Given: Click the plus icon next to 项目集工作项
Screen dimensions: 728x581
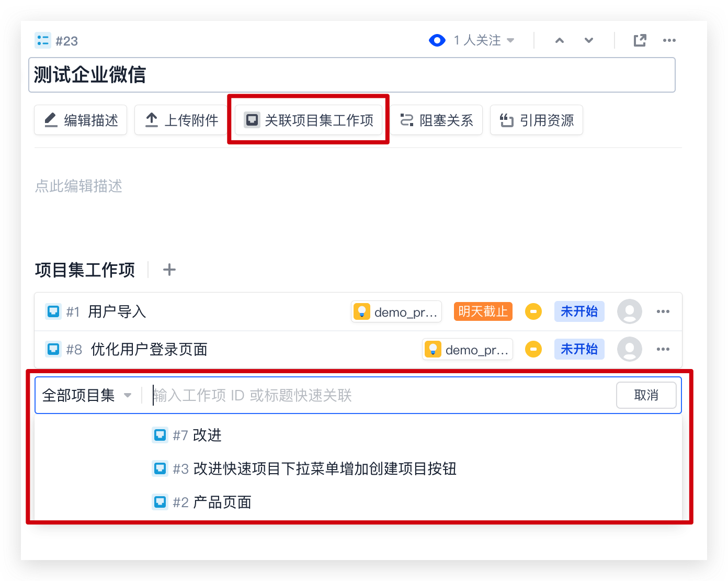Looking at the screenshot, I should click(169, 270).
